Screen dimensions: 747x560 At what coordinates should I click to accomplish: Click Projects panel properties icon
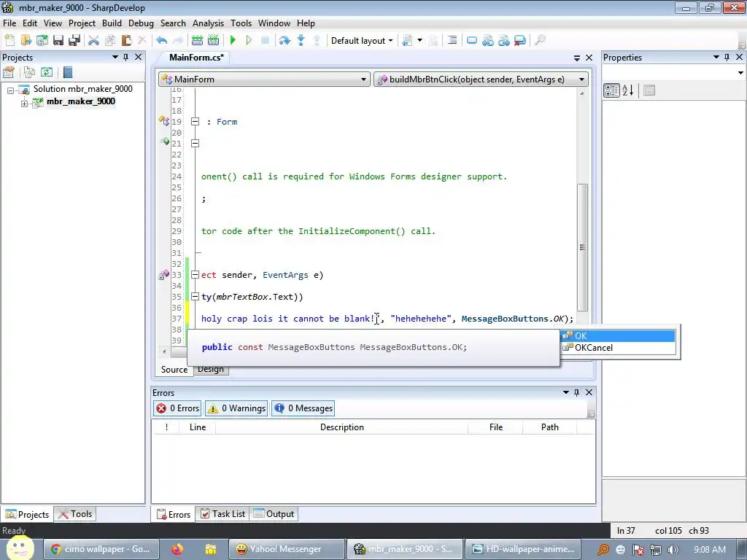(x=9, y=72)
